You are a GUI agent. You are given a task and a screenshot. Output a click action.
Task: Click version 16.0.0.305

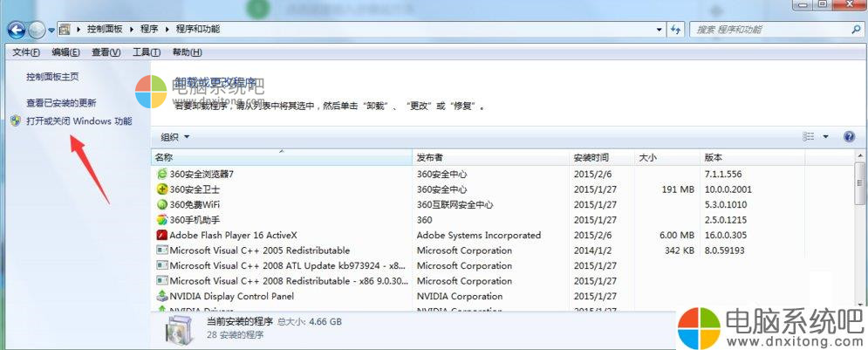[x=725, y=236]
